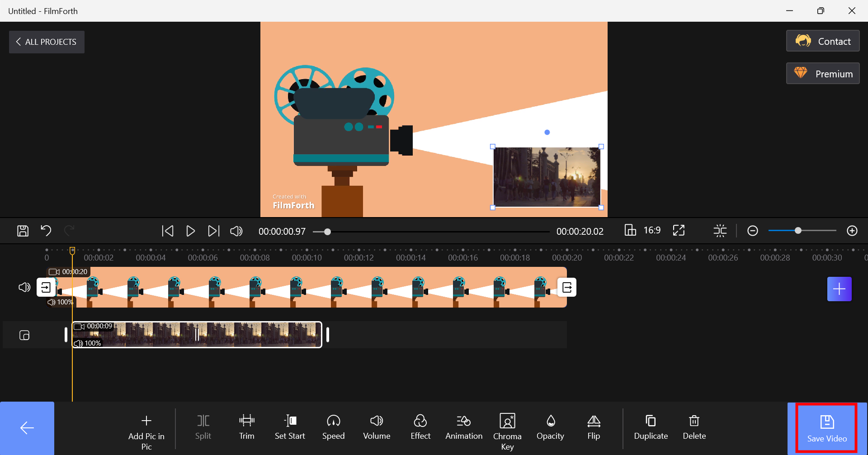Click the total duration 00:00:20.02 readout

(580, 232)
